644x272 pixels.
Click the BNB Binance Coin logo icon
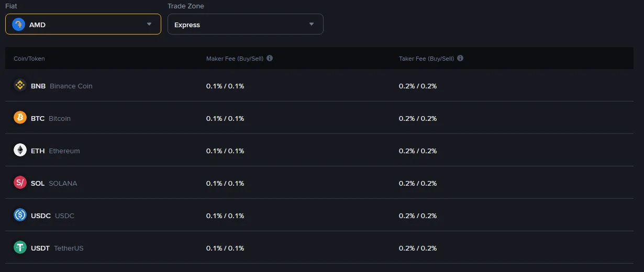click(x=20, y=85)
